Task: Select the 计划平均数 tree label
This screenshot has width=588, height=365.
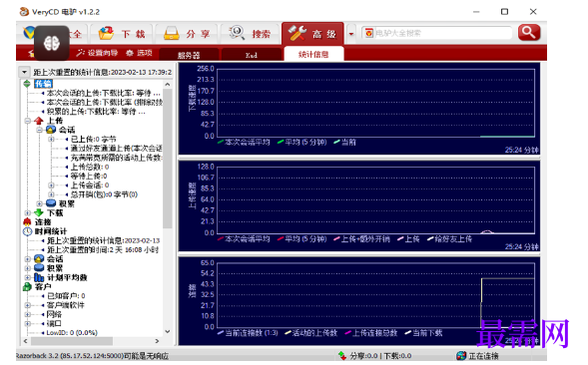Action: coord(67,277)
